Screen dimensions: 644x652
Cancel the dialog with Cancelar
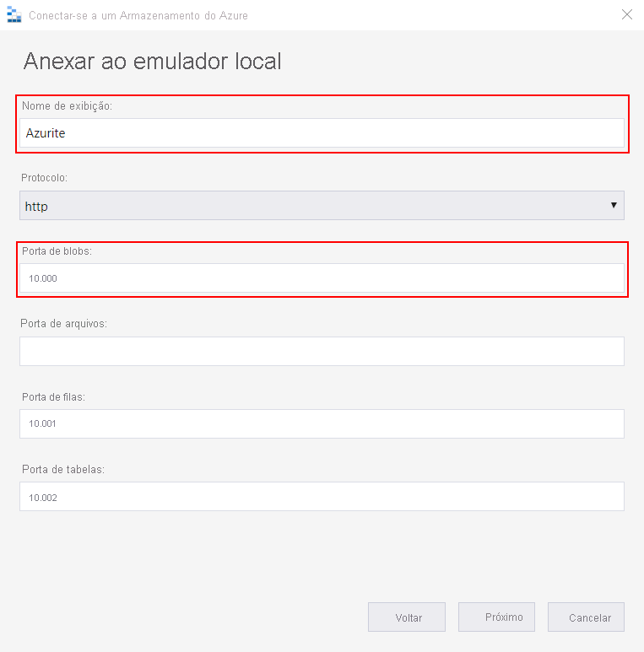tap(586, 617)
